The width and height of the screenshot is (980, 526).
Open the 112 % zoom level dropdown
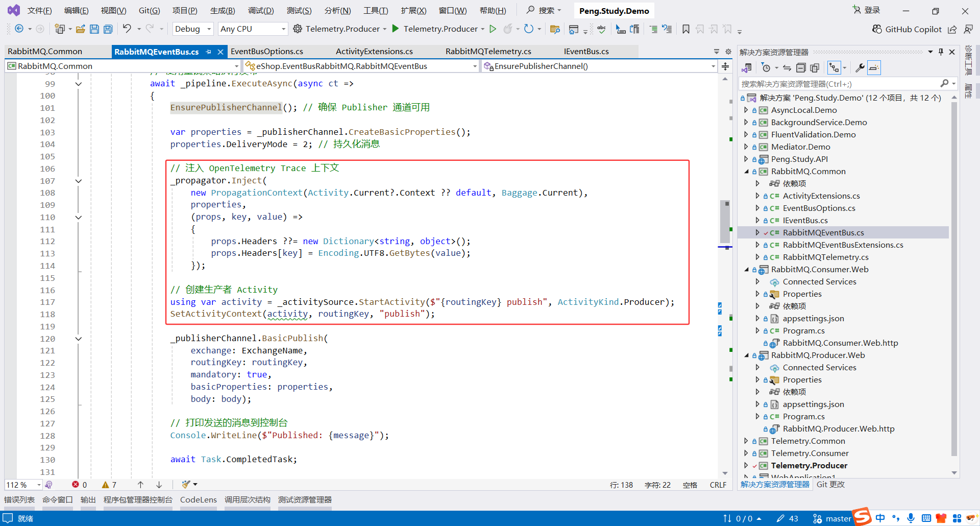click(x=23, y=485)
